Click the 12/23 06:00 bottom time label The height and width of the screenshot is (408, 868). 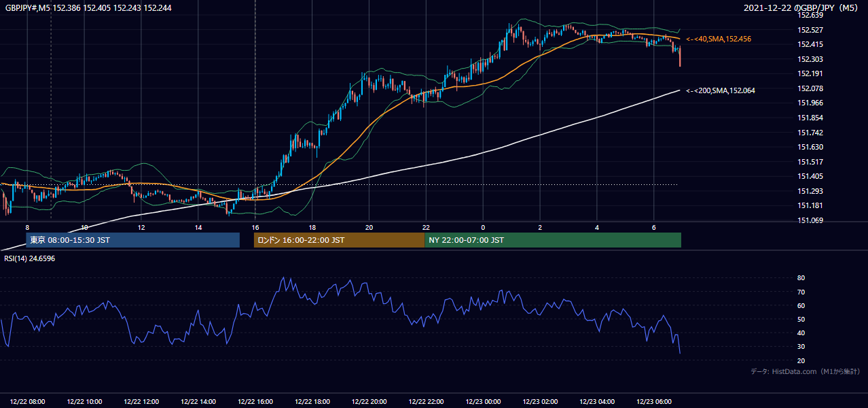pyautogui.click(x=653, y=402)
